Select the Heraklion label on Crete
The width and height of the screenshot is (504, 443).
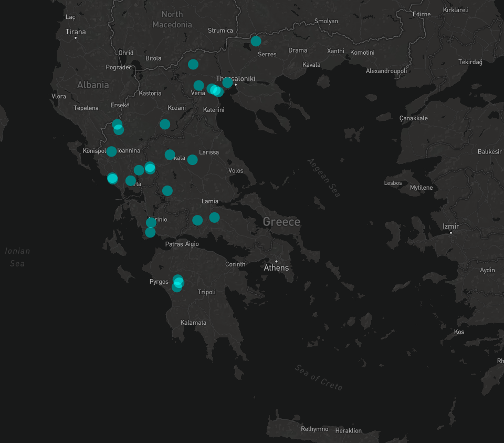click(x=349, y=430)
